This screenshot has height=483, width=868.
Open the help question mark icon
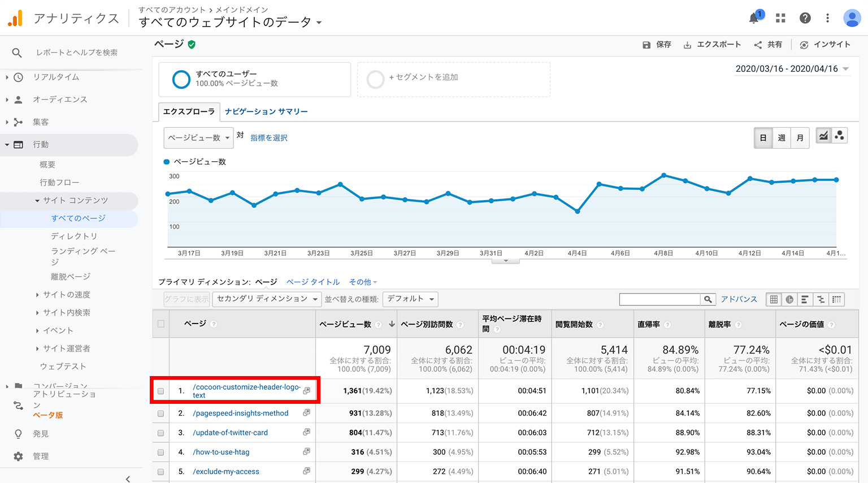click(805, 18)
